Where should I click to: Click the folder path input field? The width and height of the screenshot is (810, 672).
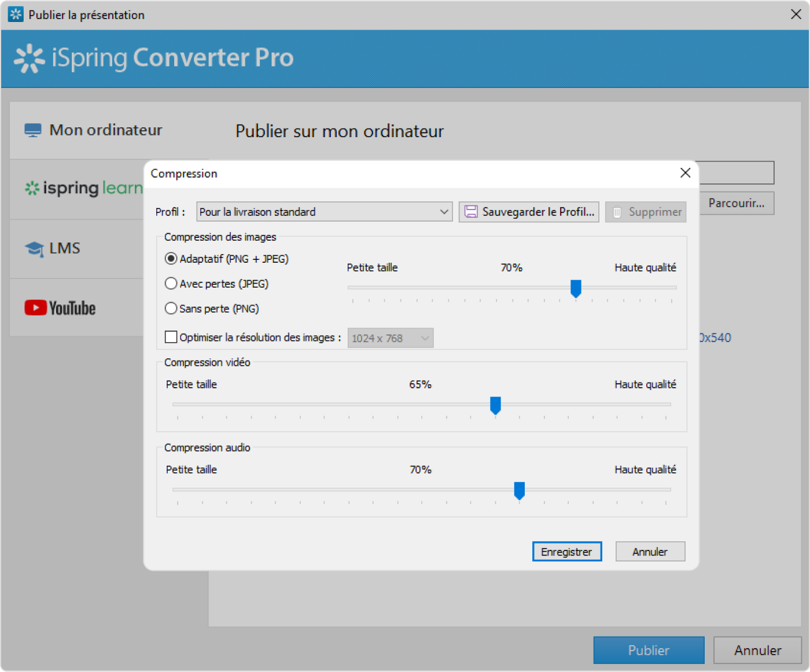coord(736,172)
